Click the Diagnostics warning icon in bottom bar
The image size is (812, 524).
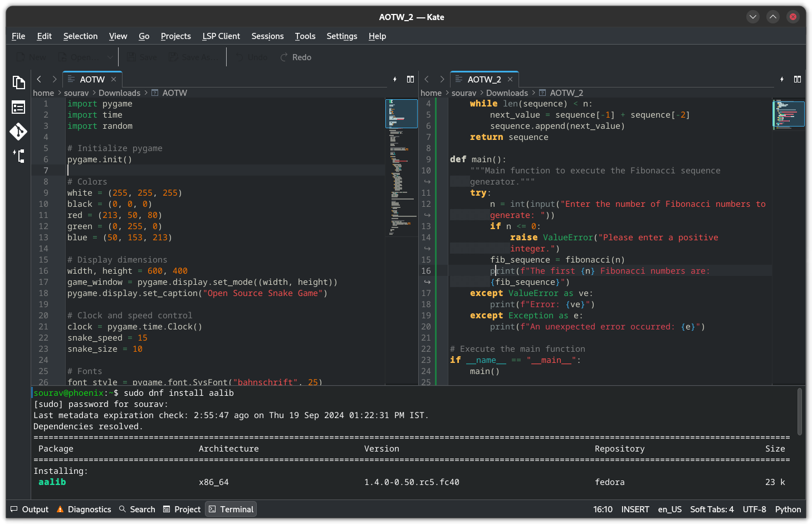(x=58, y=509)
